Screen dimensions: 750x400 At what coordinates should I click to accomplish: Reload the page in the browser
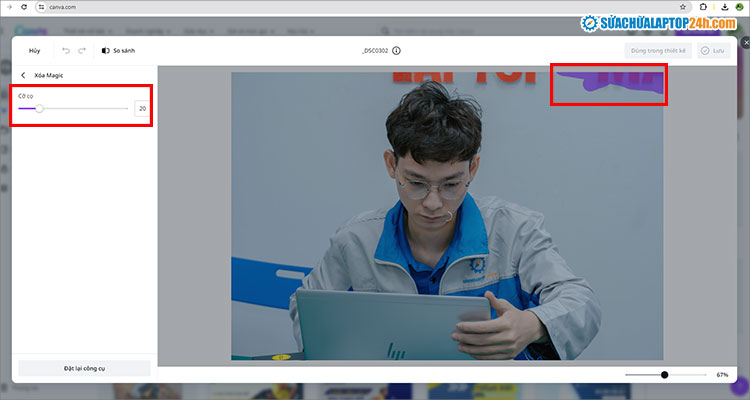pos(24,7)
